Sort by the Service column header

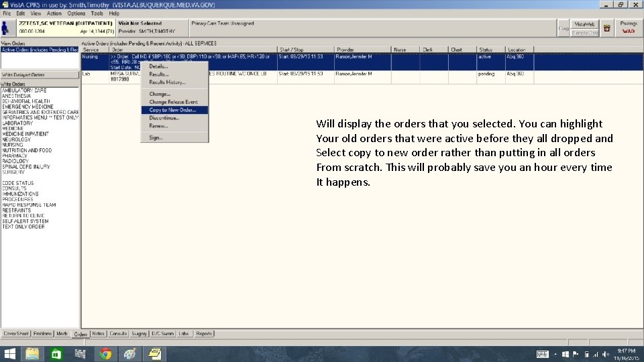click(x=95, y=50)
